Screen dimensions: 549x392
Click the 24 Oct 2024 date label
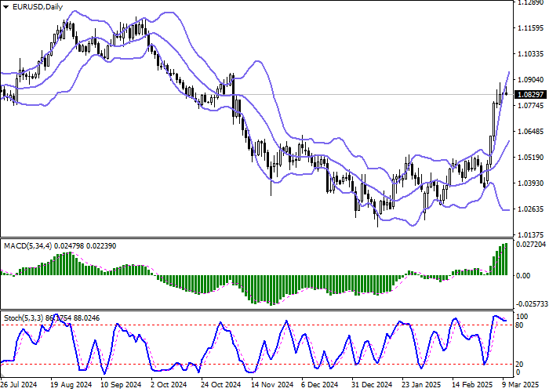coord(220,385)
